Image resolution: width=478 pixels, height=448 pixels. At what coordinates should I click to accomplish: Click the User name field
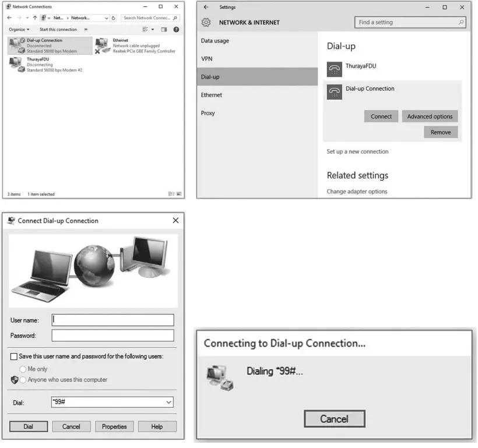pos(113,320)
